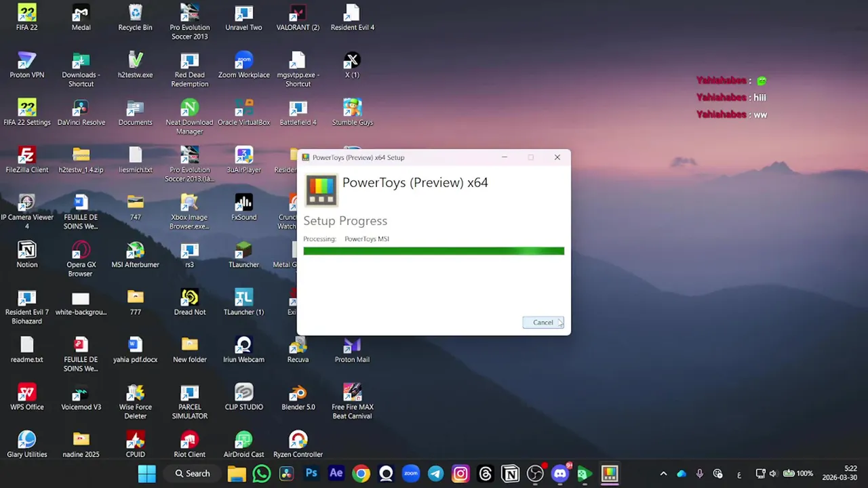Viewport: 868px width, 488px height.
Task: Open FileZilla Client desktop icon
Action: tap(27, 159)
